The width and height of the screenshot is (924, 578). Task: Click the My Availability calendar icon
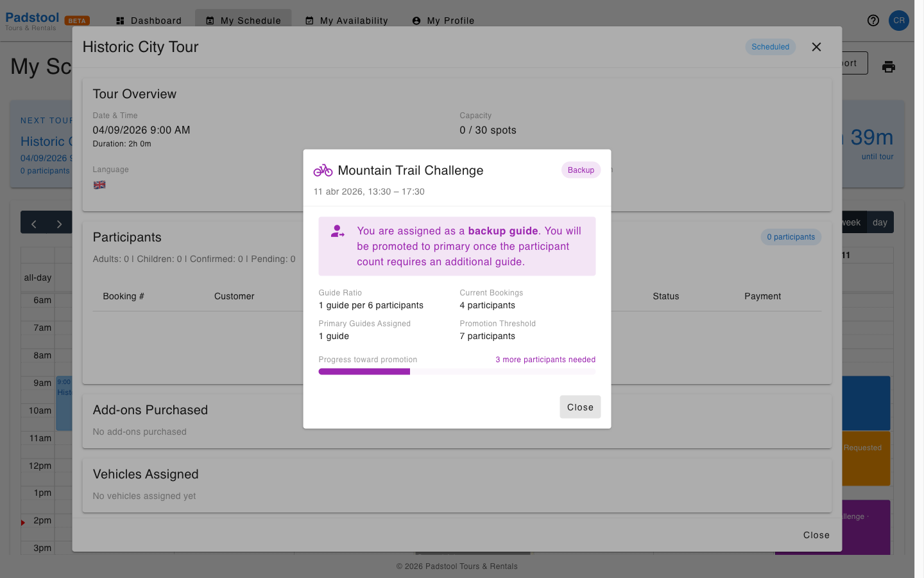coord(309,21)
